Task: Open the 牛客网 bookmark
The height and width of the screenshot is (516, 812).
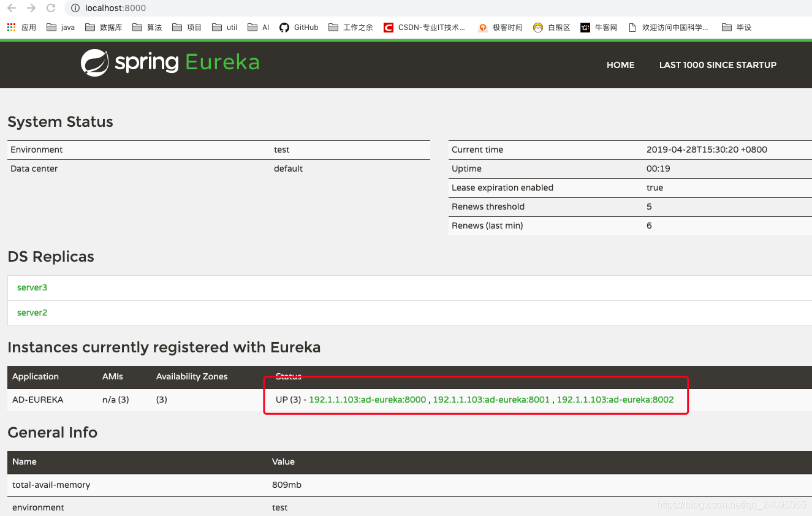Action: pyautogui.click(x=599, y=28)
